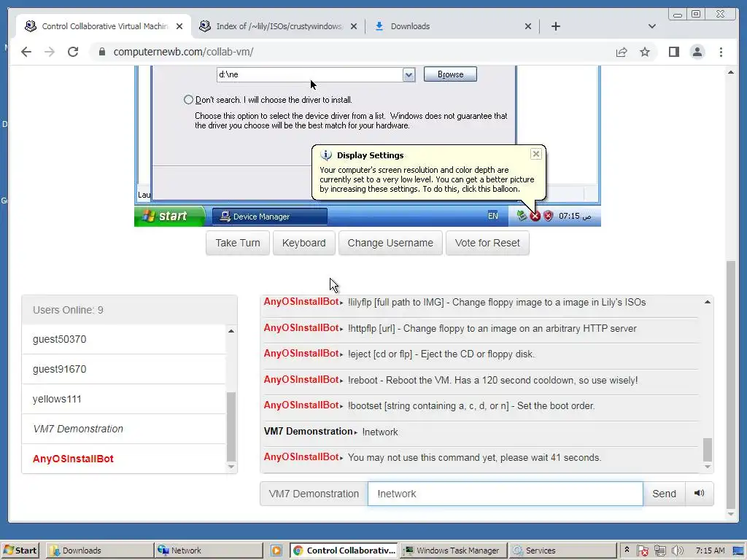Select Device Manager on VM taskbar
Screen dimensions: 747x560
(269, 217)
